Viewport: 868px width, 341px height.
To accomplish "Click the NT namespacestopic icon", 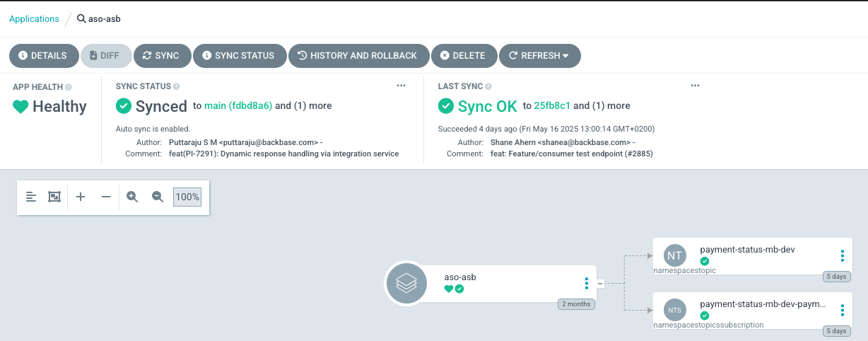I will [x=675, y=255].
